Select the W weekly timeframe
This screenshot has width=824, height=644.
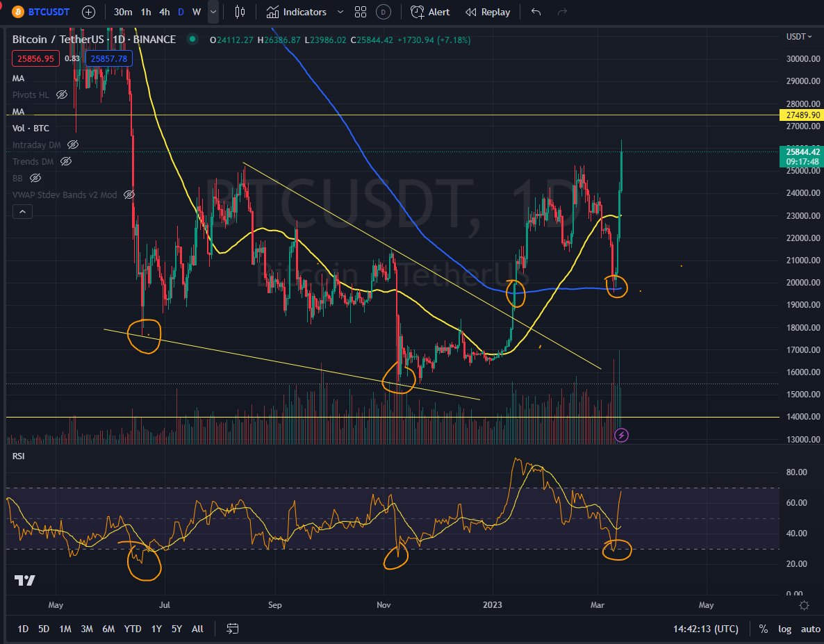[197, 12]
